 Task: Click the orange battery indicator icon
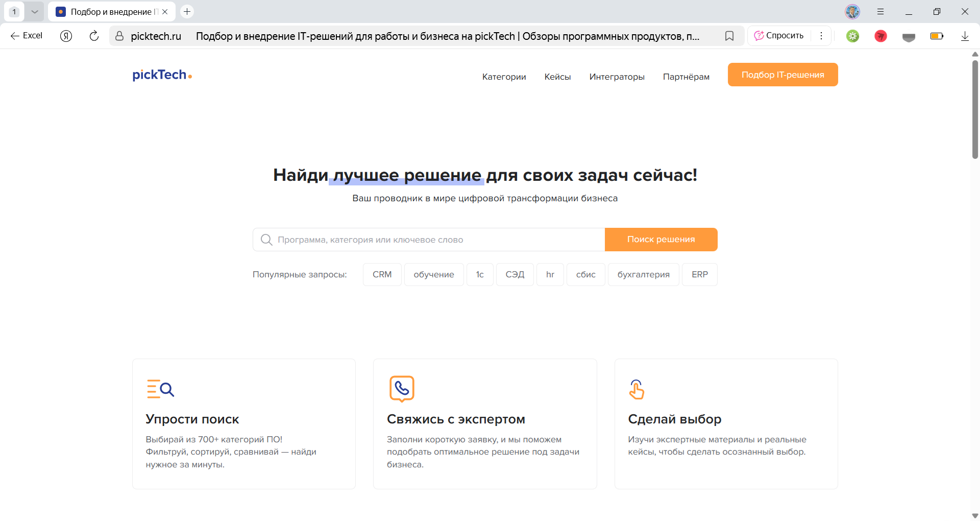pyautogui.click(x=937, y=36)
